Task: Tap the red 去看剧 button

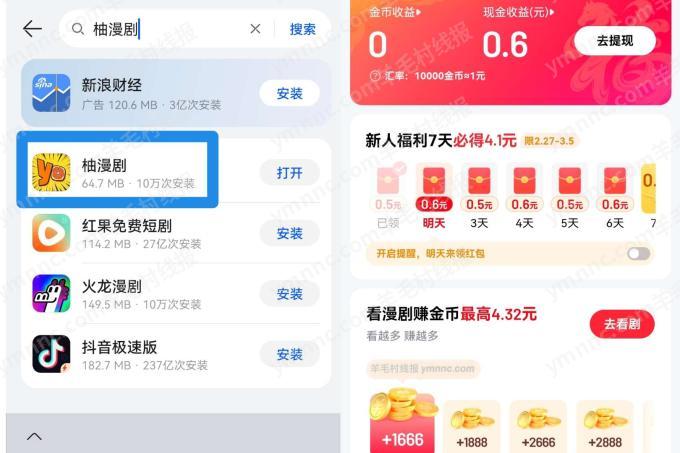Action: [x=622, y=324]
